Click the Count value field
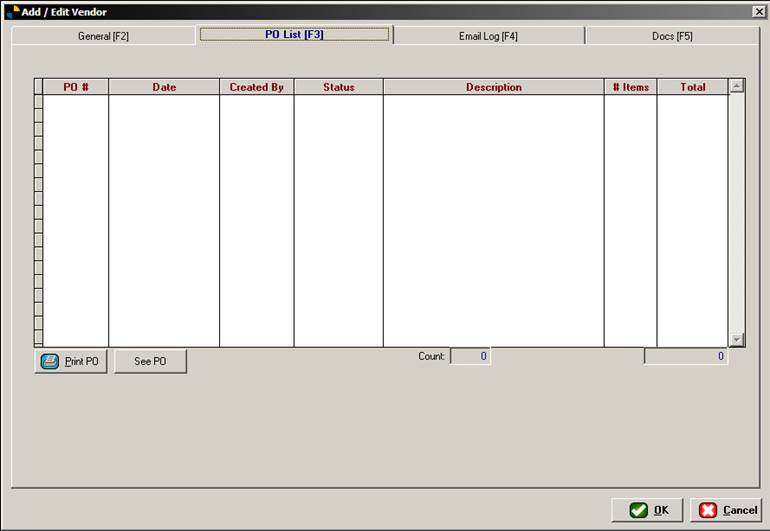 click(470, 356)
